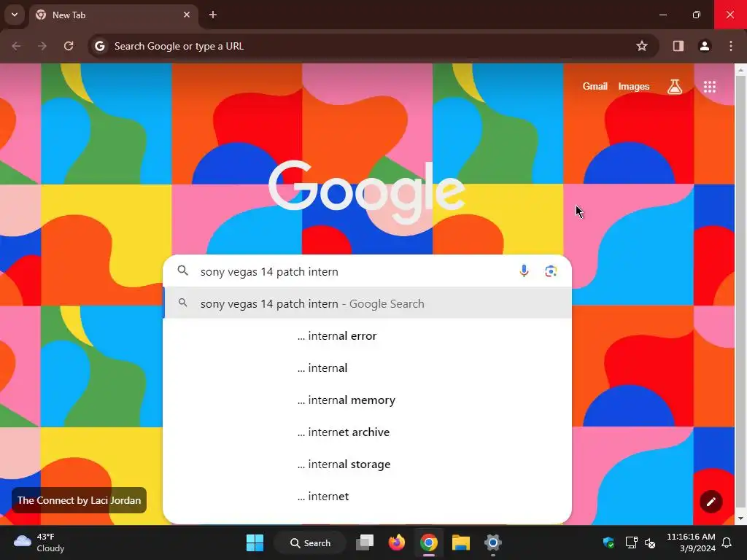Select the New Tab browser tab

(x=113, y=15)
